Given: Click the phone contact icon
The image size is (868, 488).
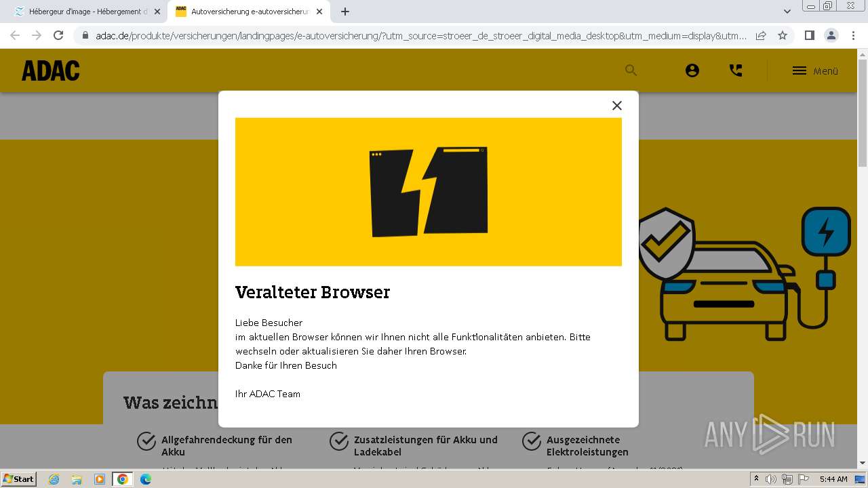Looking at the screenshot, I should 736,70.
